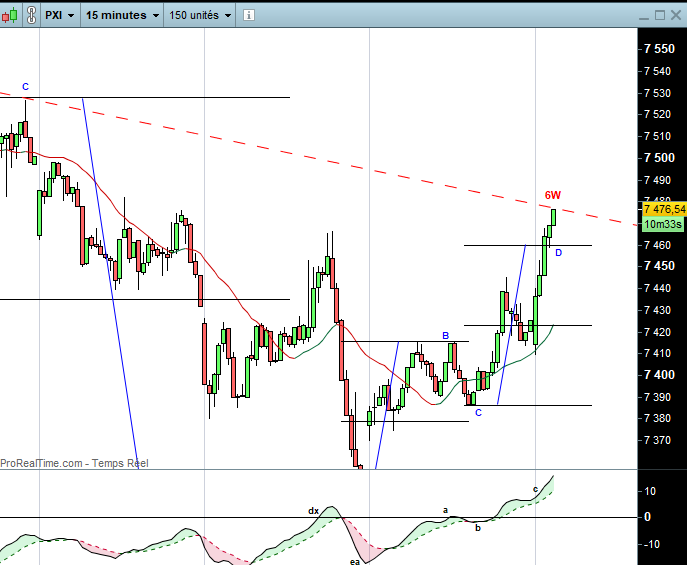Click the info icon in toolbar
The height and width of the screenshot is (565, 687).
248,15
